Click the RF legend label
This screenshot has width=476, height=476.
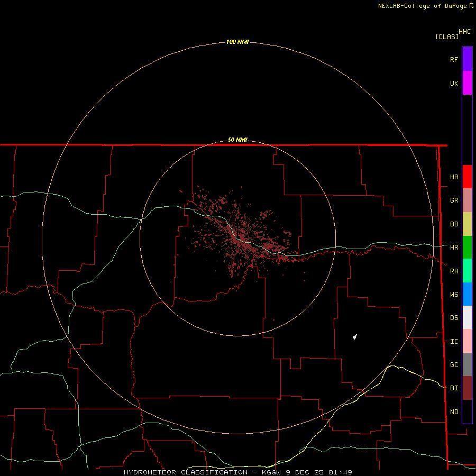click(454, 59)
